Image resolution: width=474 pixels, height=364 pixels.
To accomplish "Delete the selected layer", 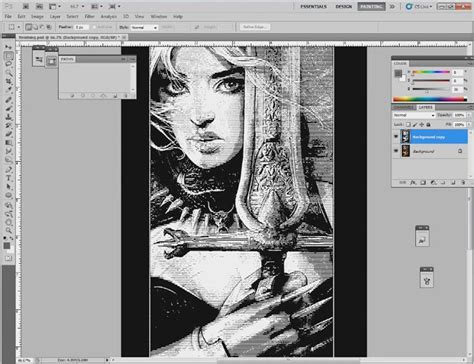I will pos(463,182).
